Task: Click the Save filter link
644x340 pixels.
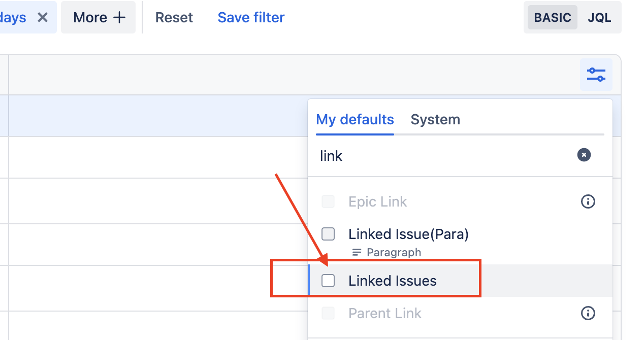Action: point(251,17)
